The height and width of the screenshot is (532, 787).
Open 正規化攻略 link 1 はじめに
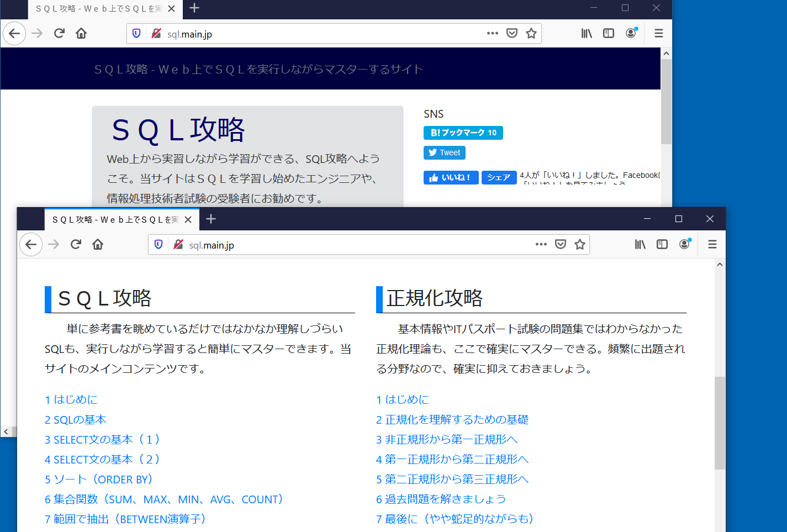[x=403, y=399]
